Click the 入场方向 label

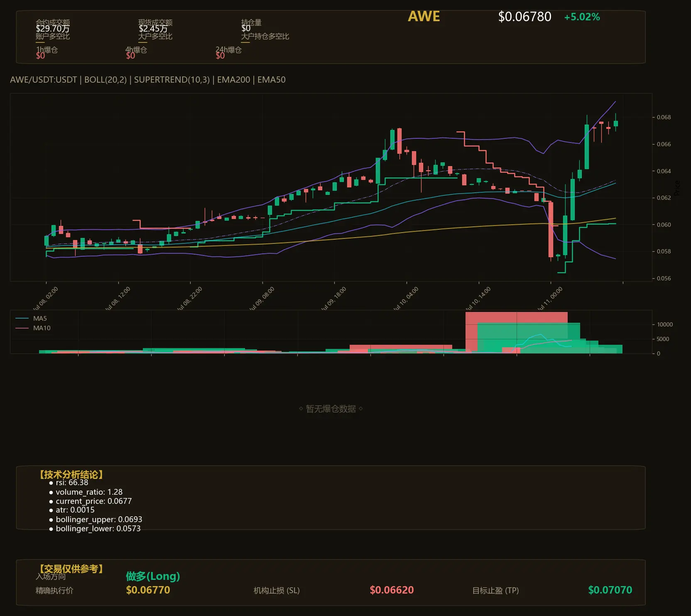[51, 577]
